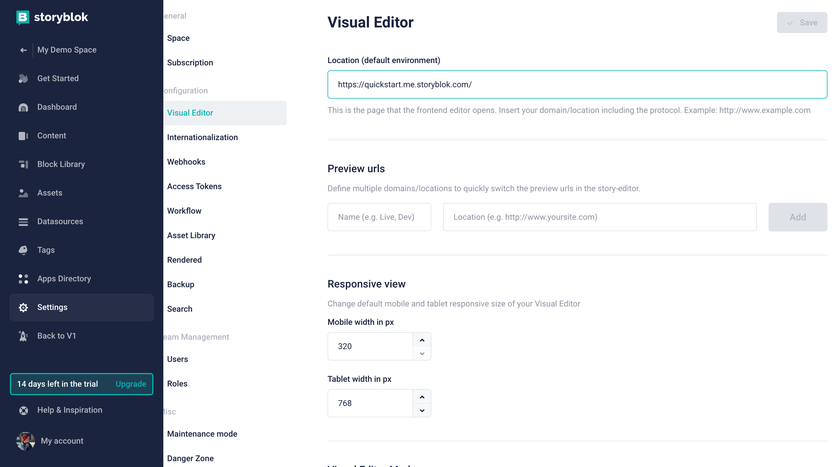Open Get Started rocket icon
Viewport: 840px width, 467px height.
(23, 79)
